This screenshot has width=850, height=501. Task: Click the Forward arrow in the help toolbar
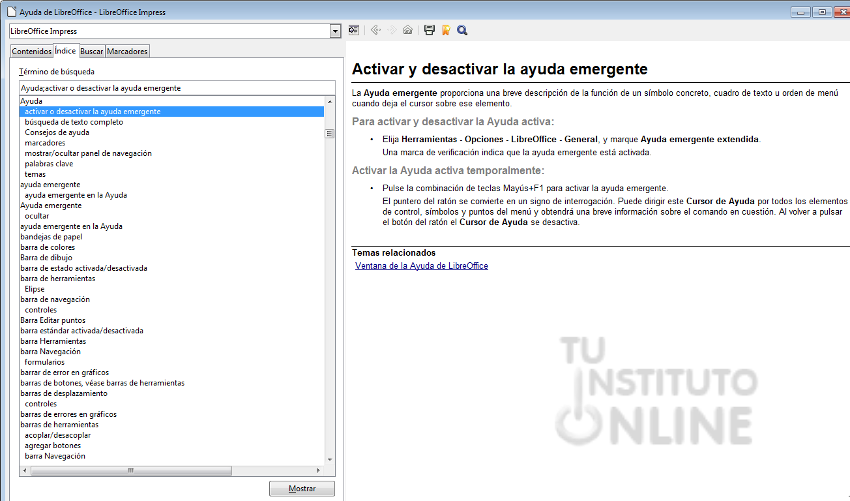pos(391,30)
